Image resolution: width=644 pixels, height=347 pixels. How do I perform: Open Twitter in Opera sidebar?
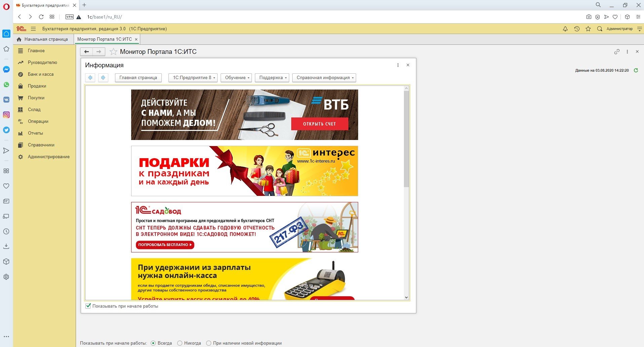6,130
